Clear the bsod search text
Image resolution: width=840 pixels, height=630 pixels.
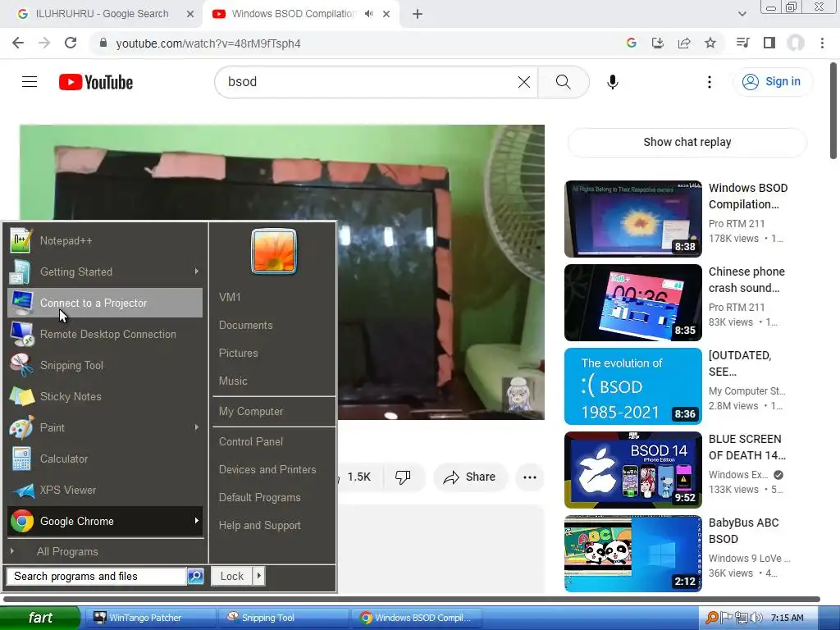524,82
